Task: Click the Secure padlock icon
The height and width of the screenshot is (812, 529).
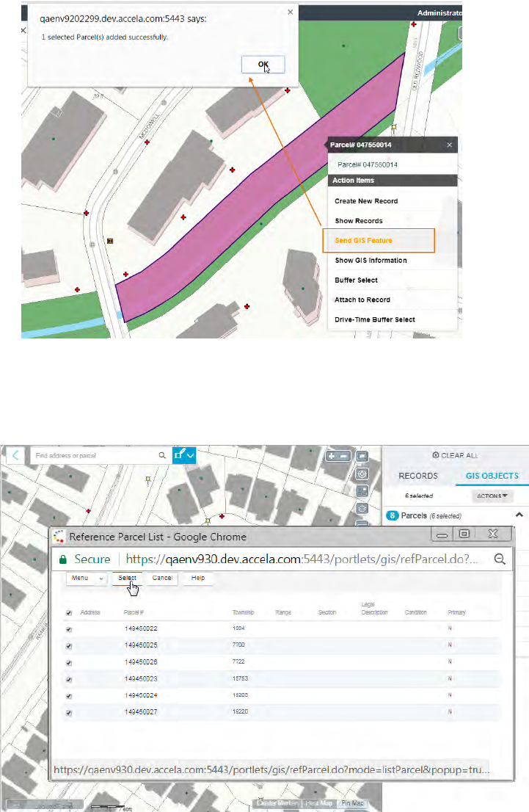Action: (x=62, y=559)
